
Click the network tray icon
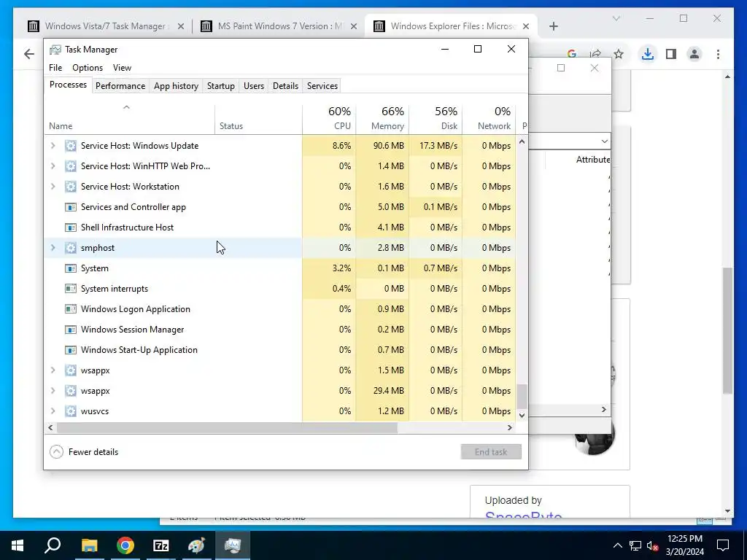click(x=635, y=545)
